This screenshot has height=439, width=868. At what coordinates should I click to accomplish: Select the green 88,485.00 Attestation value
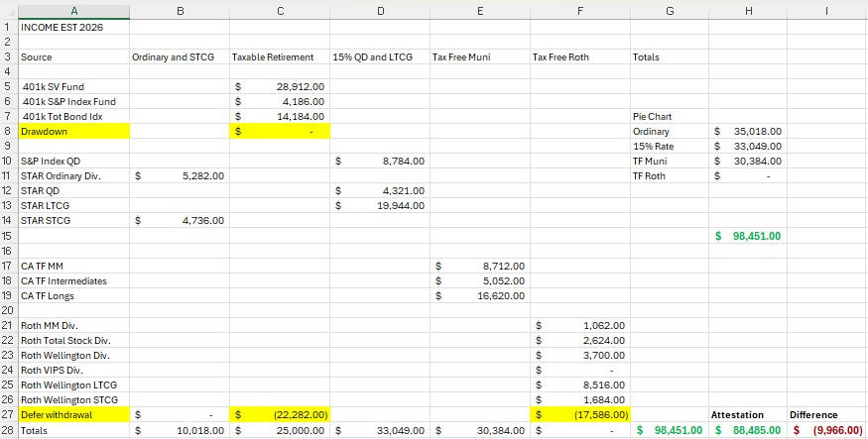coord(748,430)
